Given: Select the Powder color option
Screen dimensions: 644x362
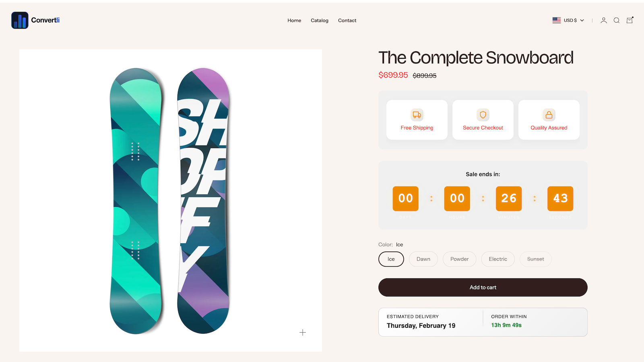Looking at the screenshot, I should pos(460,259).
